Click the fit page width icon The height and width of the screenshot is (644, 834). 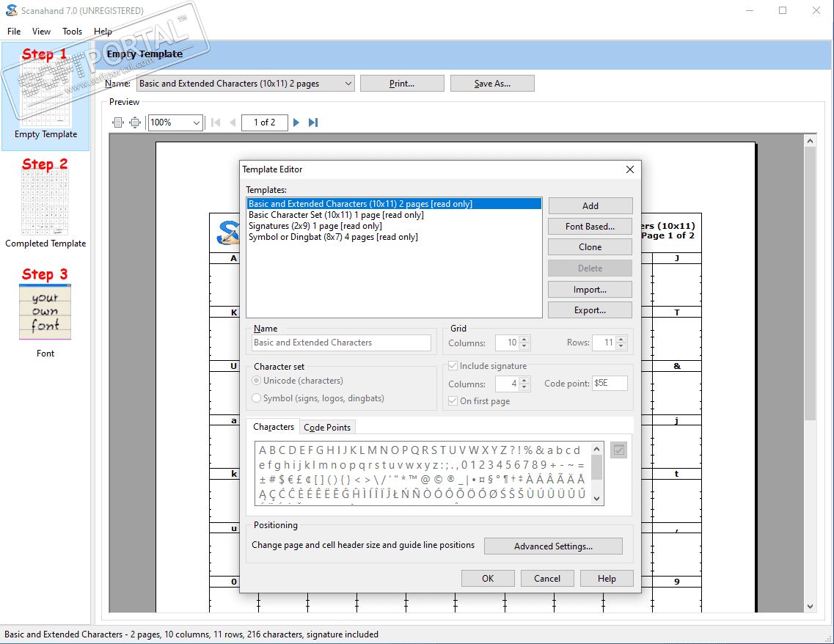tap(117, 122)
